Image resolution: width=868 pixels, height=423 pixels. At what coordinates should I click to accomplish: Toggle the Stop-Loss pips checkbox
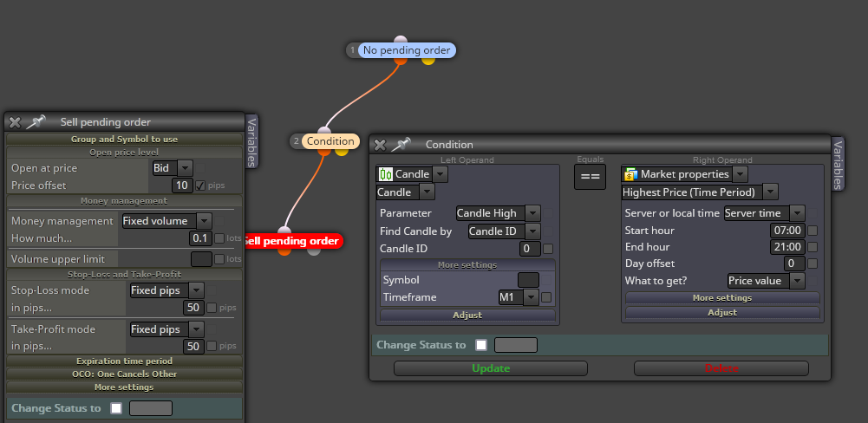click(212, 308)
